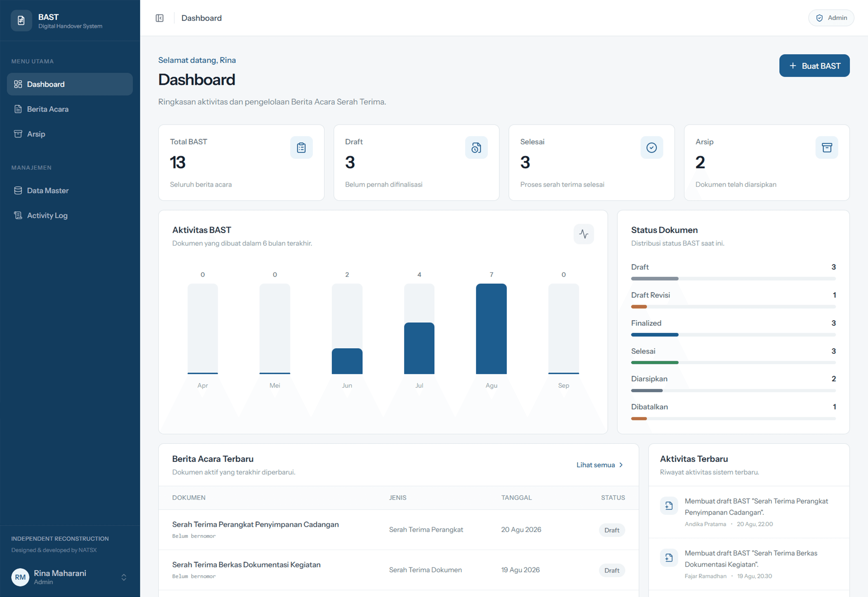Click the Buat BAST button
Screen dimensions: 868x597
click(814, 66)
